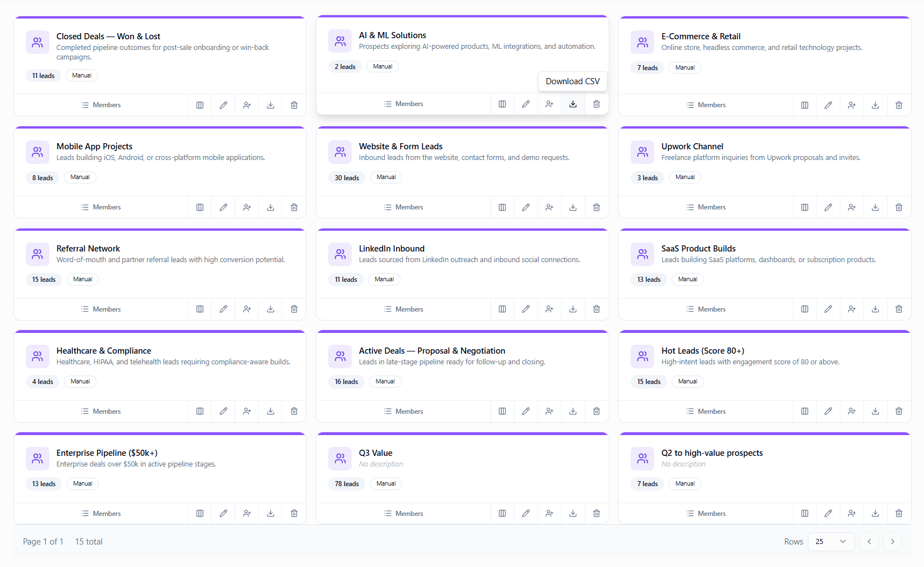Edit the Mobile App Projects list
Image resolution: width=924 pixels, height=567 pixels.
tap(223, 207)
